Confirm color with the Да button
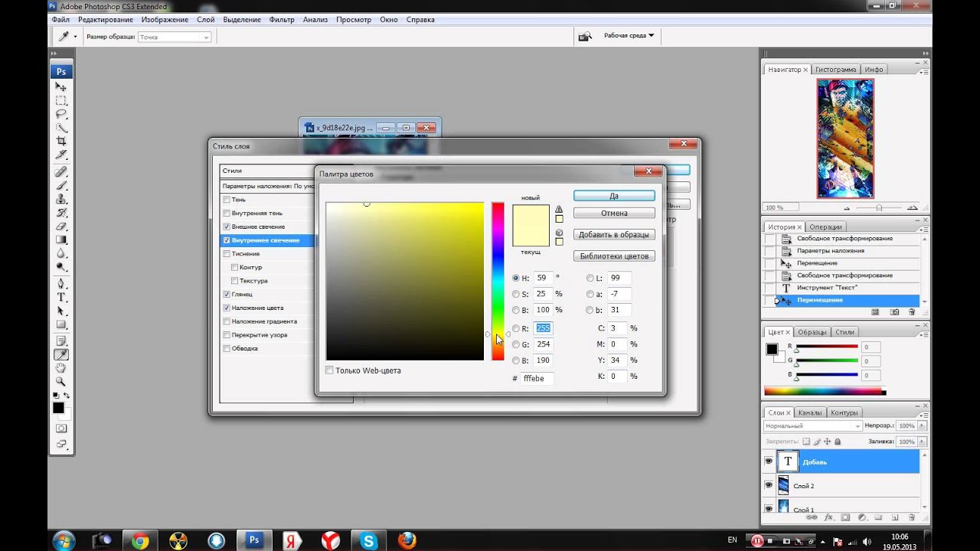This screenshot has height=551, width=980. [614, 196]
